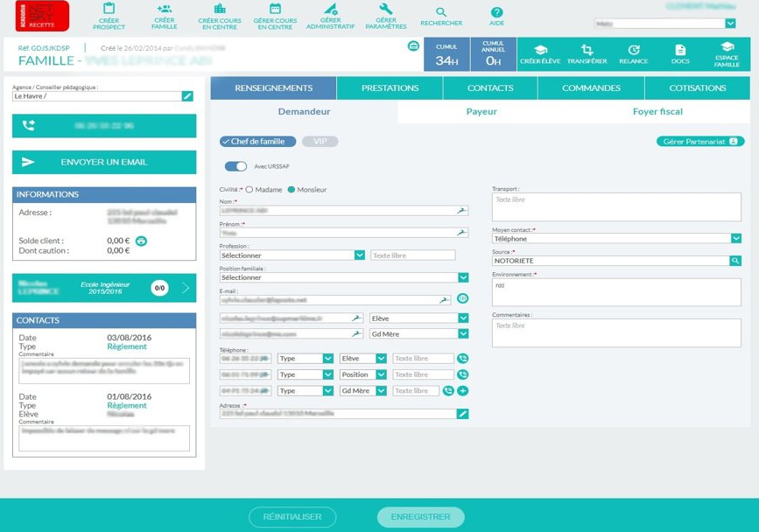The width and height of the screenshot is (759, 532).
Task: Click Envoyer un email button
Action: (x=104, y=162)
